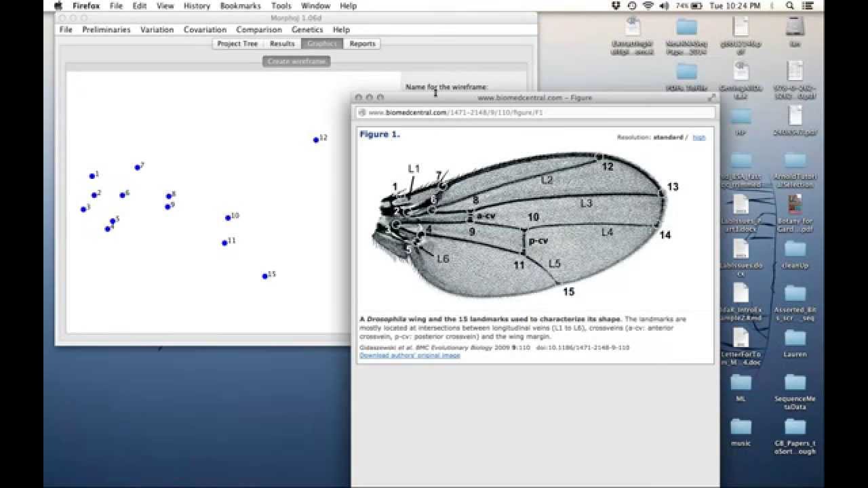
Task: Open the Assorted_Bits folder on desktop
Action: [x=795, y=302]
